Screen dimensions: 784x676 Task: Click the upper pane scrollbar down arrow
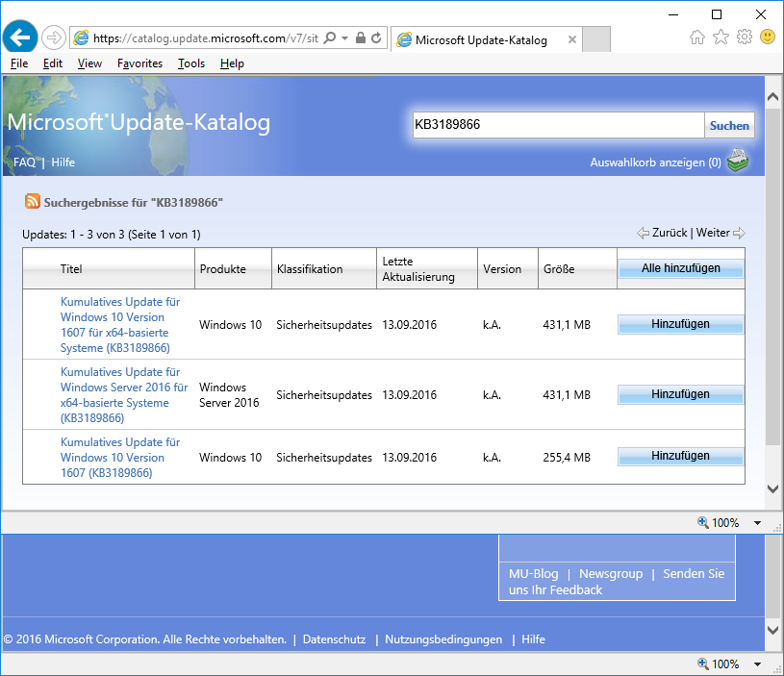(x=772, y=488)
